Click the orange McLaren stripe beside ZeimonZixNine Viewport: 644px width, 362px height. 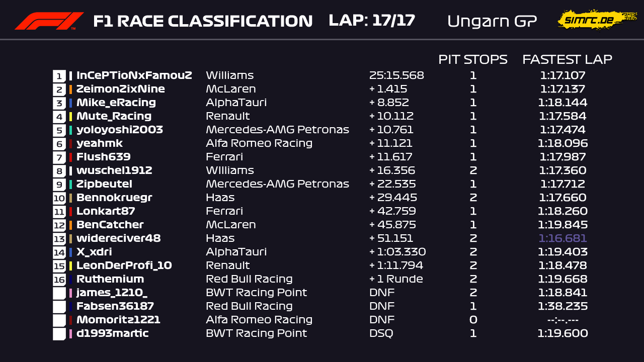pos(71,89)
